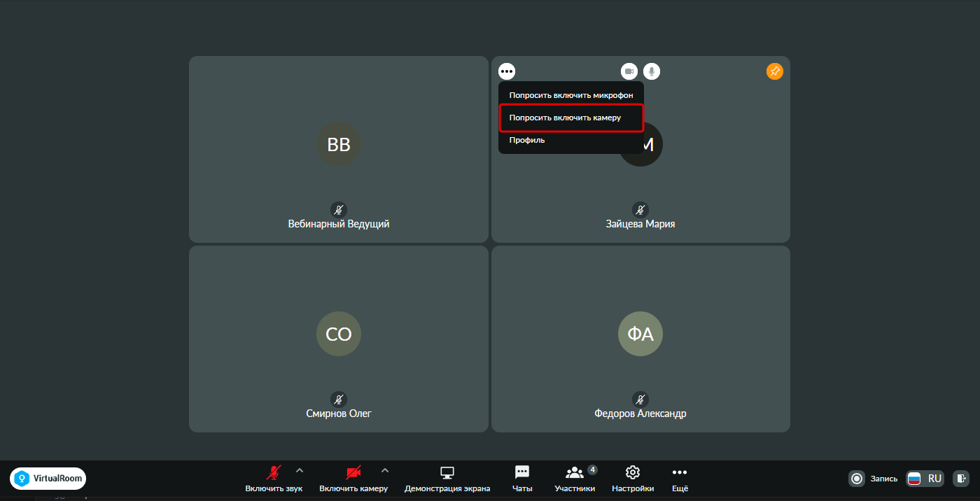Toggle Включить камеру button
The height and width of the screenshot is (501, 980).
pos(353,479)
